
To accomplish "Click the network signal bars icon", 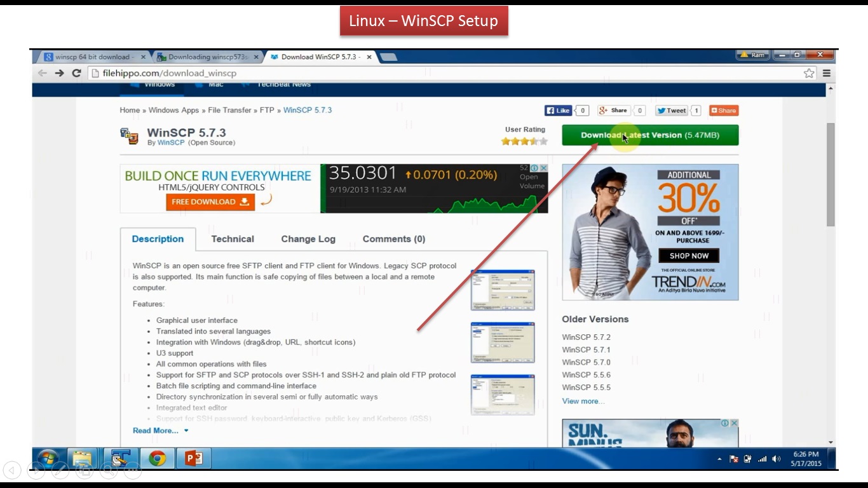I will point(762,459).
